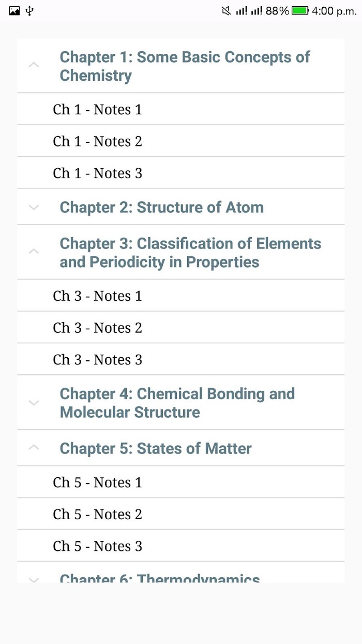Screen dimensions: 362x644
Task: Select Chapter 4: Chemical Bonding heading
Action: tap(177, 403)
